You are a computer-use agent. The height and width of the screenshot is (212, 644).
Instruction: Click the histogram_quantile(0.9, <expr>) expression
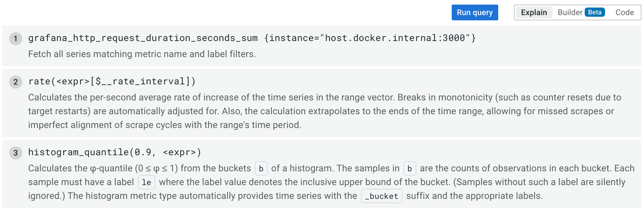click(115, 152)
